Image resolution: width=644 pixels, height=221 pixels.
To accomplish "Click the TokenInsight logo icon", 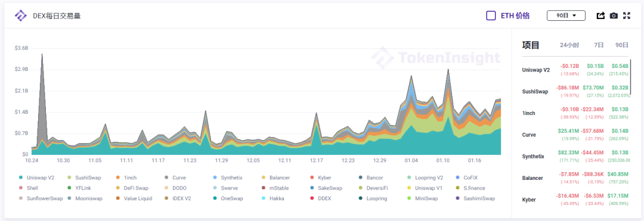I will 20,15.
